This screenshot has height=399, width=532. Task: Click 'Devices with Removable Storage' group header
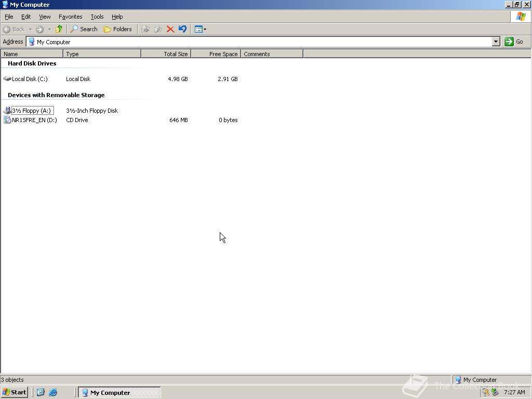(x=56, y=95)
